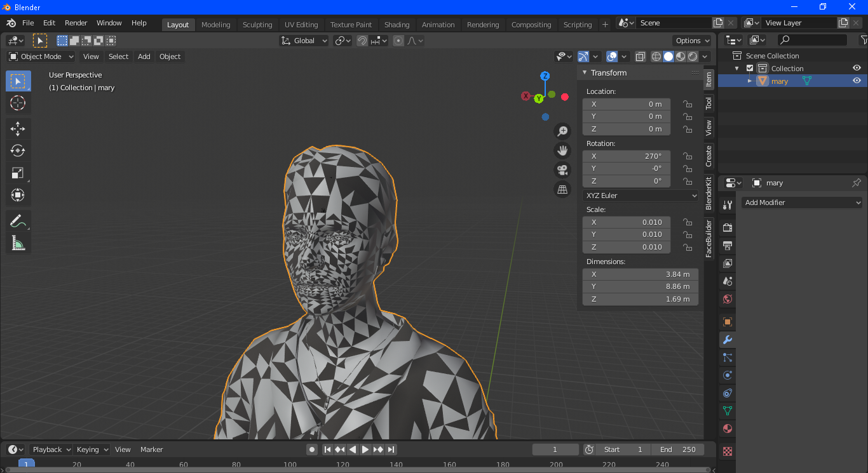This screenshot has width=868, height=473.
Task: Open the Keying dropdown
Action: pos(92,450)
